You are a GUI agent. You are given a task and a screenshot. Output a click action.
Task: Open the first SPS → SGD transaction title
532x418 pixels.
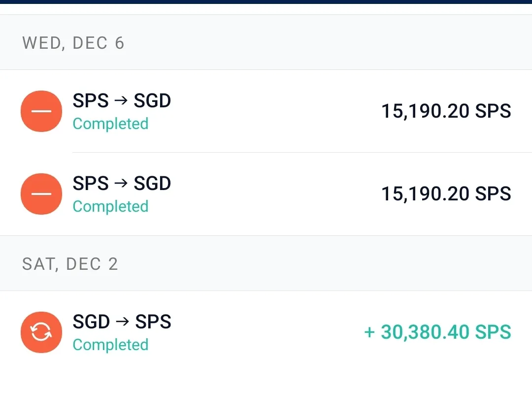coord(122,101)
